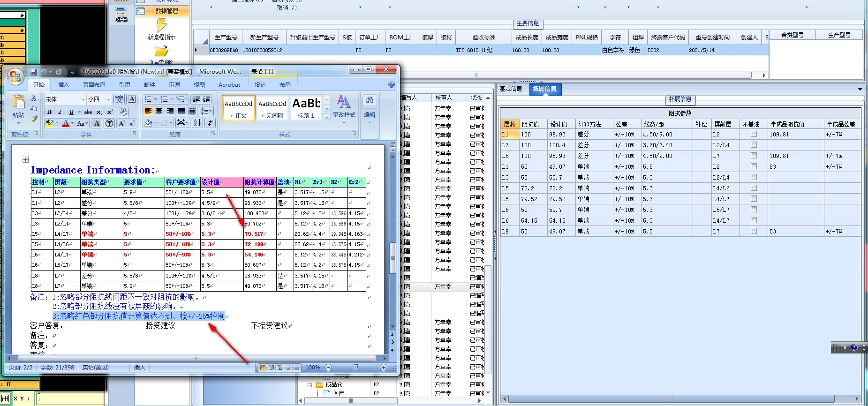
Task: Align text left in Word
Action: coord(148,111)
